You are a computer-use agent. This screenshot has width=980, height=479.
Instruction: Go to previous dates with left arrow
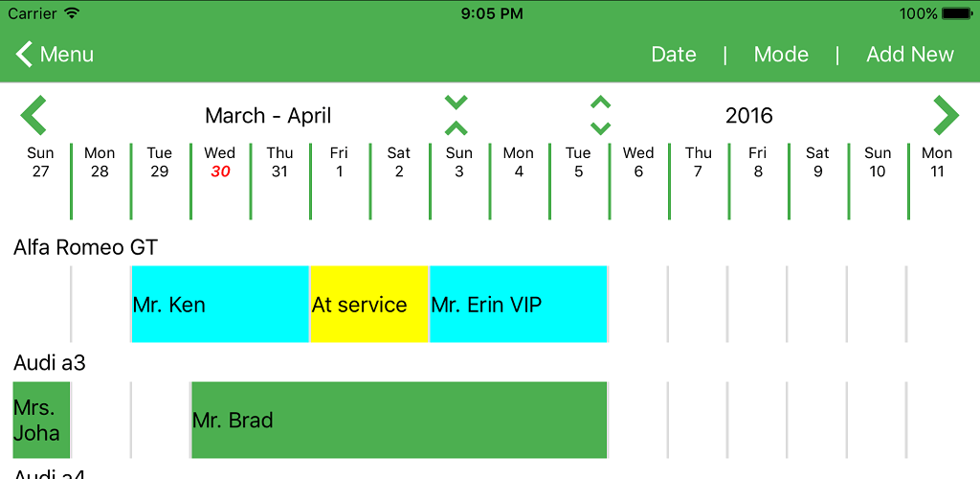(x=33, y=115)
